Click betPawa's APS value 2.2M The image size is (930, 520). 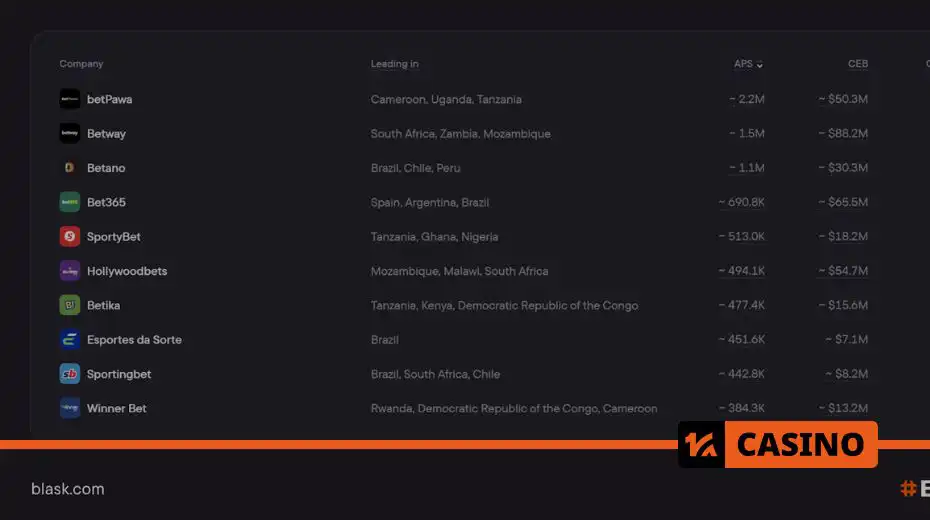(x=747, y=99)
